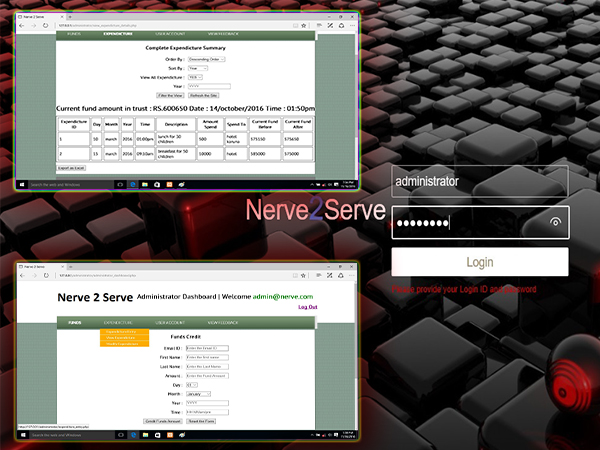Focus the administrator username field
The image size is (600, 450).
480,182
